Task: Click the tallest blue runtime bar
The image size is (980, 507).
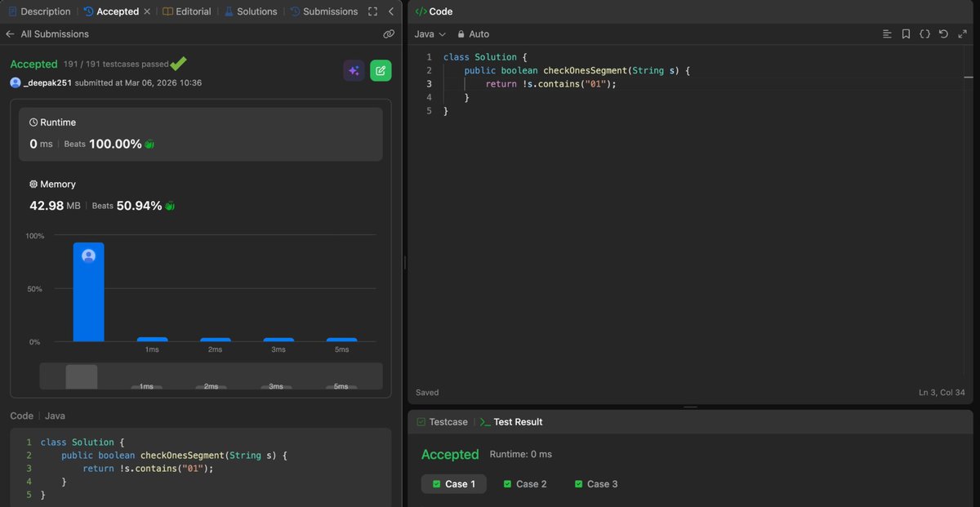Action: click(88, 292)
